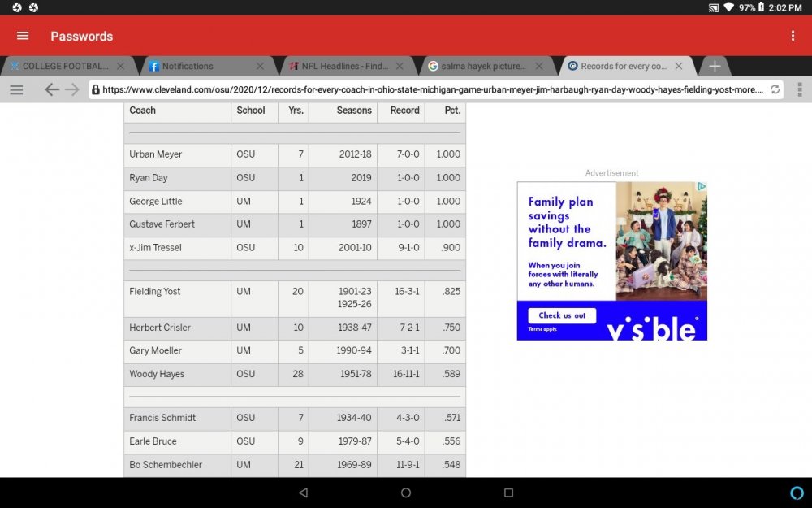Activate the Alexa assistant ring icon

pyautogui.click(x=797, y=493)
